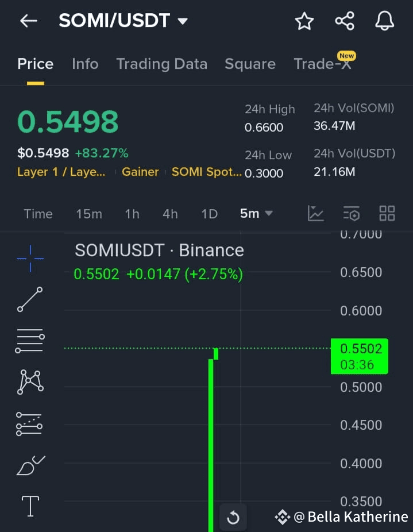Tap the +83.27% change value
The image size is (413, 532).
102,153
